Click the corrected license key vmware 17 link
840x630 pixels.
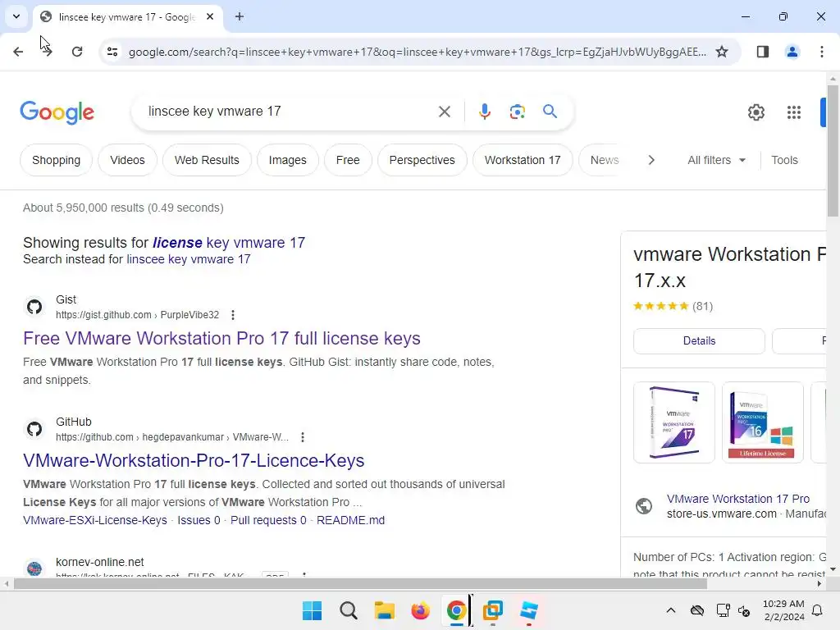pos(229,243)
